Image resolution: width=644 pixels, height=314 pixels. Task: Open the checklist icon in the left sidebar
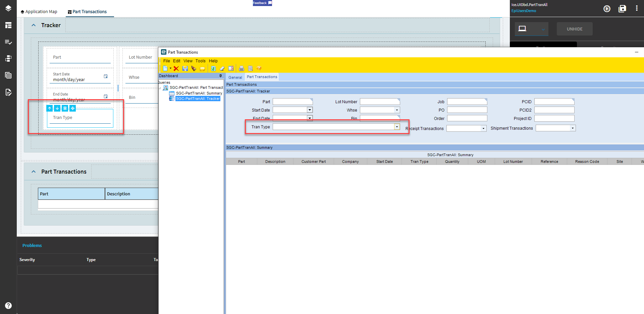(8, 42)
